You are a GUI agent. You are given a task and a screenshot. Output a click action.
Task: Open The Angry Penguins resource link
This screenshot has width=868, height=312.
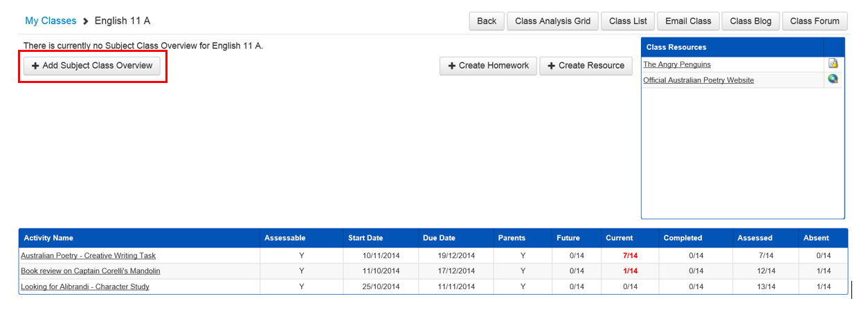(x=677, y=64)
